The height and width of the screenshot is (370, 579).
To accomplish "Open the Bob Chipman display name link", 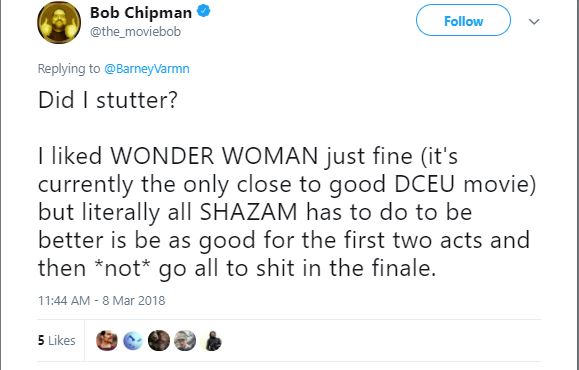I will (141, 13).
